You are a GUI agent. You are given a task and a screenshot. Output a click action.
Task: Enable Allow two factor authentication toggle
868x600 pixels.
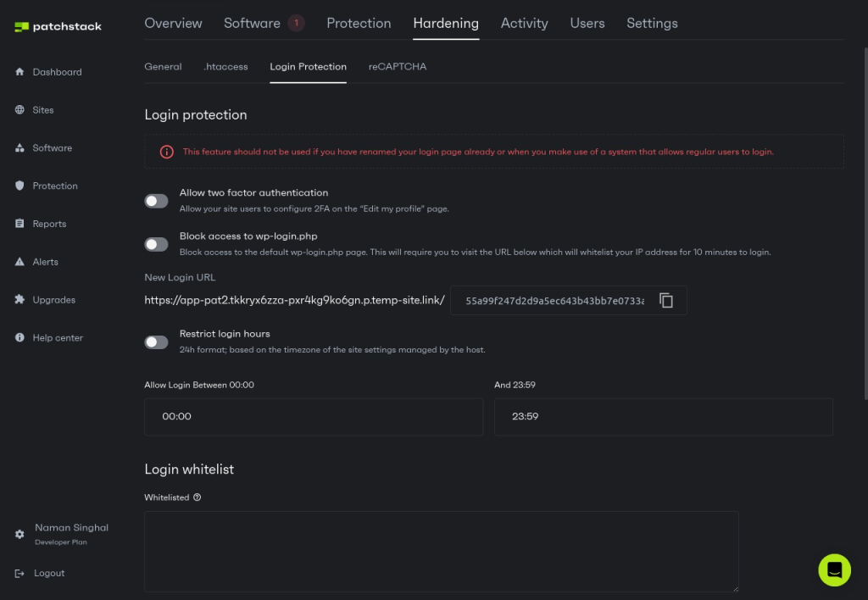[156, 201]
